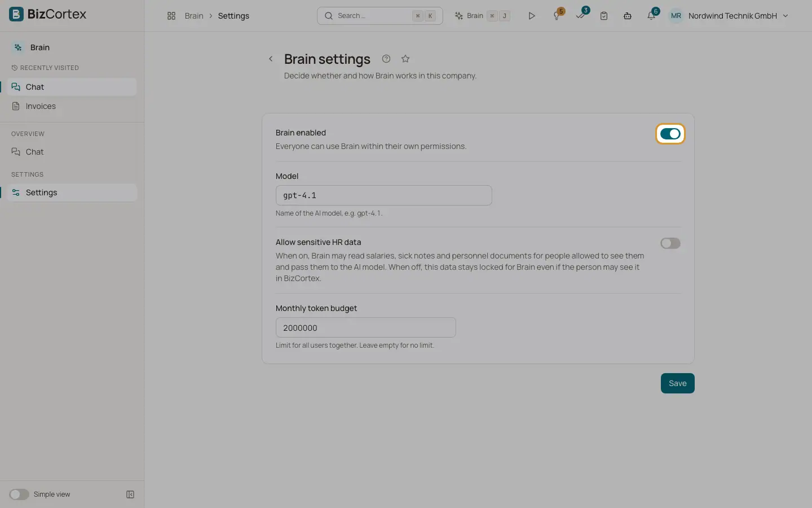Click the sliders icon beside Settings in sidebar
812x508 pixels.
pyautogui.click(x=16, y=192)
